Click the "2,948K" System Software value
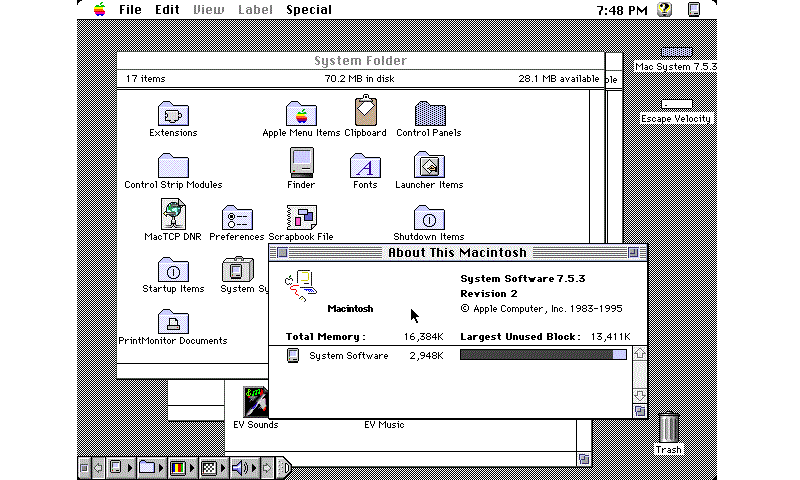Image resolution: width=800 pixels, height=480 pixels. pyautogui.click(x=427, y=356)
